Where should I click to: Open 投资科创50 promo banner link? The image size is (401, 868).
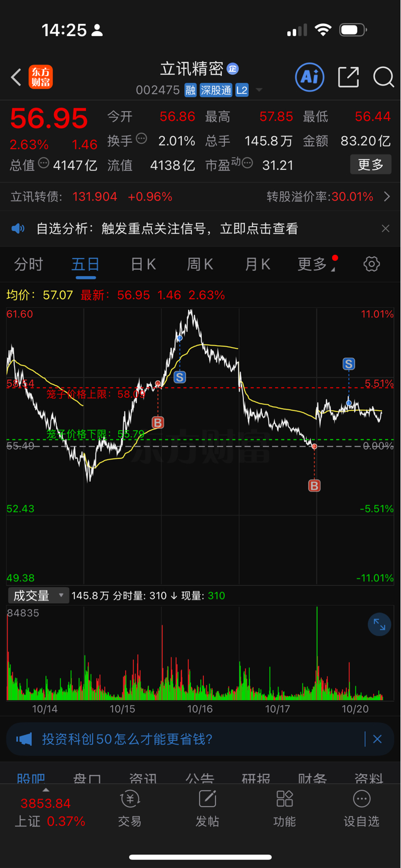coord(127,739)
